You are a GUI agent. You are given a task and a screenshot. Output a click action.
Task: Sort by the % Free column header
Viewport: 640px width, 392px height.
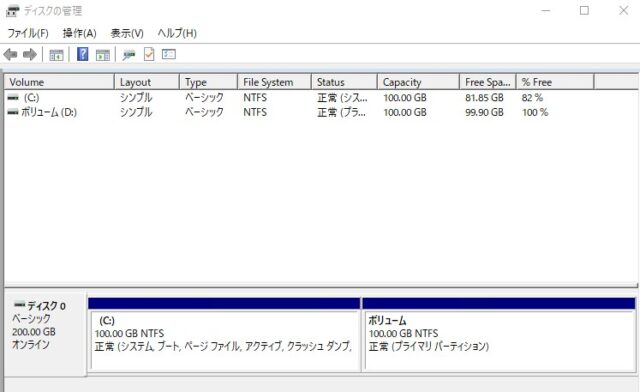pyautogui.click(x=555, y=82)
